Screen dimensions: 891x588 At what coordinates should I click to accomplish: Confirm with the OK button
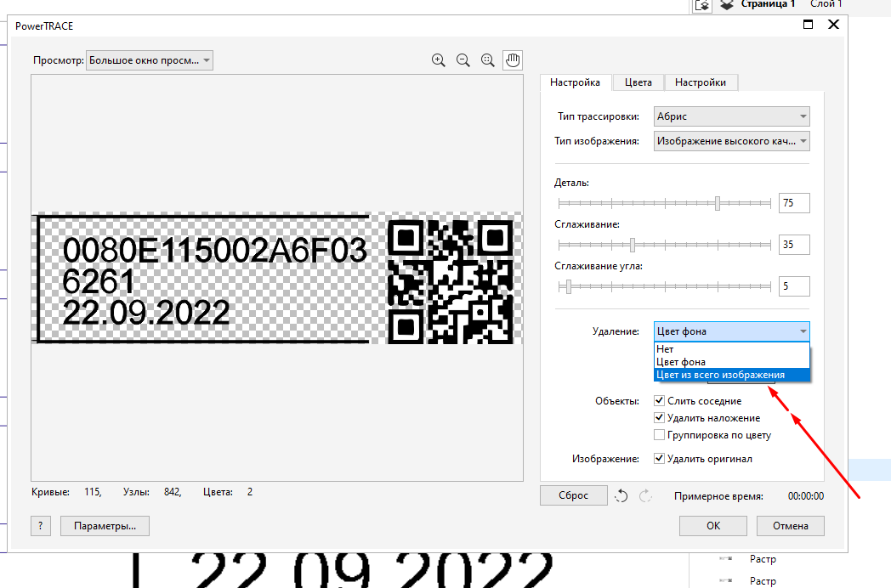click(x=713, y=526)
